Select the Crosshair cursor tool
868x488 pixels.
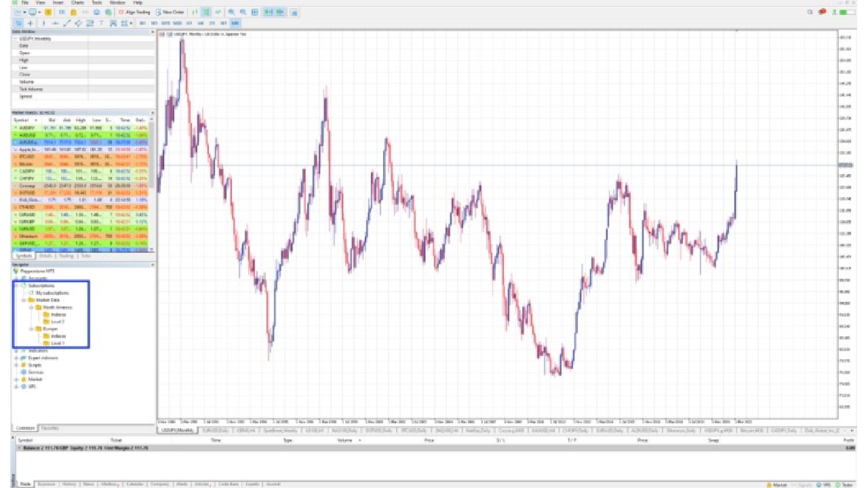click(31, 23)
